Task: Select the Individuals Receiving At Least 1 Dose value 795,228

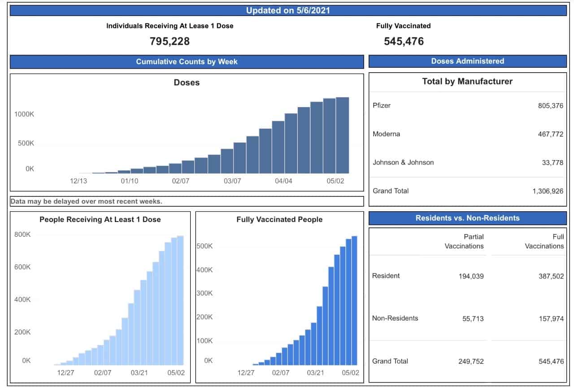Action: point(170,41)
